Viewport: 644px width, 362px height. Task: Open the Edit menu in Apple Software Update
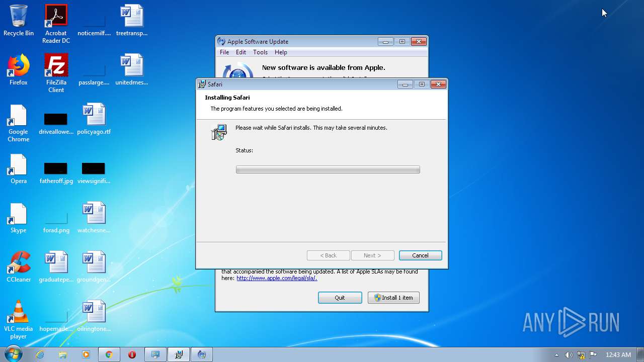tap(241, 52)
